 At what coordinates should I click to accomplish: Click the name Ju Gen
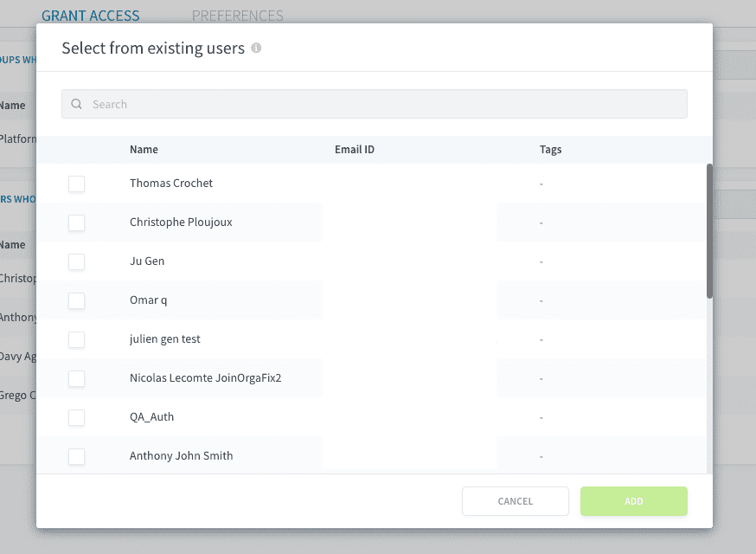[147, 261]
